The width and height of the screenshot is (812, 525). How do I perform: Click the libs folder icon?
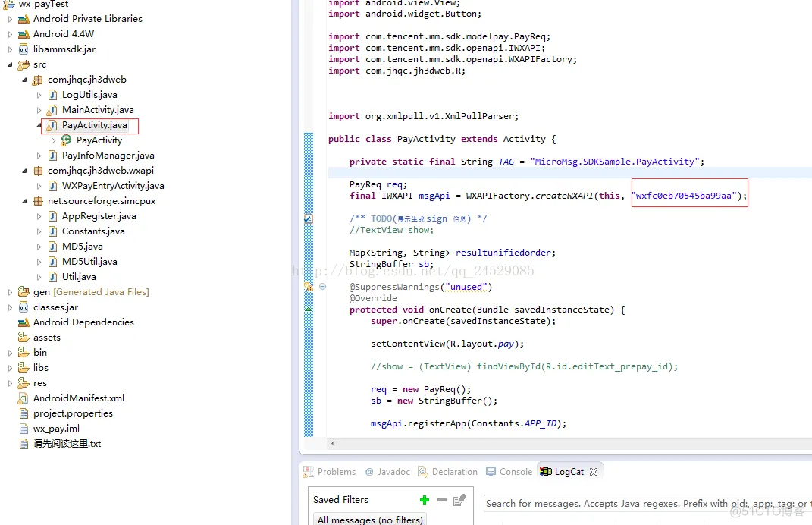[x=24, y=368]
